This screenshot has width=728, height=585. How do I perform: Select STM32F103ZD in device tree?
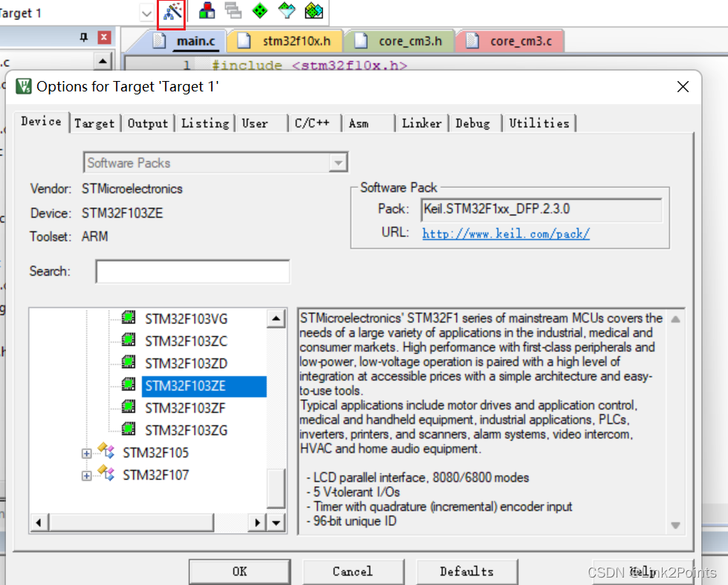click(186, 363)
